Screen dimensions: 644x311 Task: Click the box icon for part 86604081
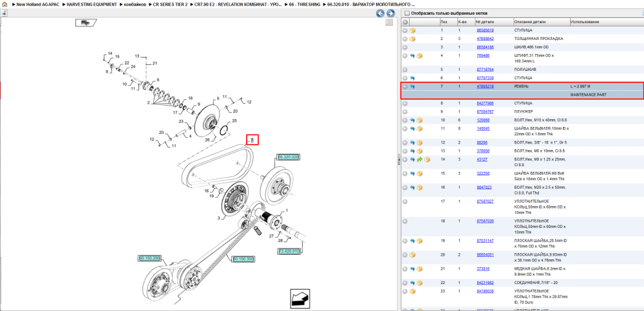413,255
